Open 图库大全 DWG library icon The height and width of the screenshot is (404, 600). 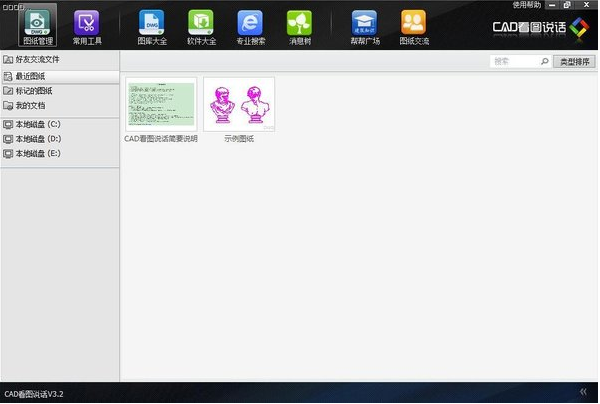(152, 27)
